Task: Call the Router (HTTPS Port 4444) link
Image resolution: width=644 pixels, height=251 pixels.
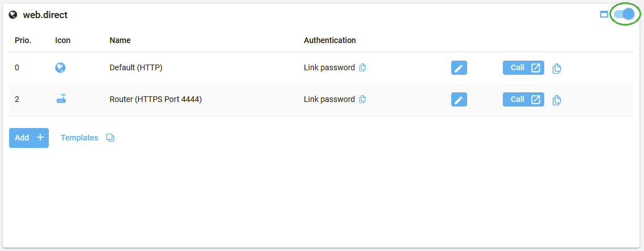Action: (523, 100)
